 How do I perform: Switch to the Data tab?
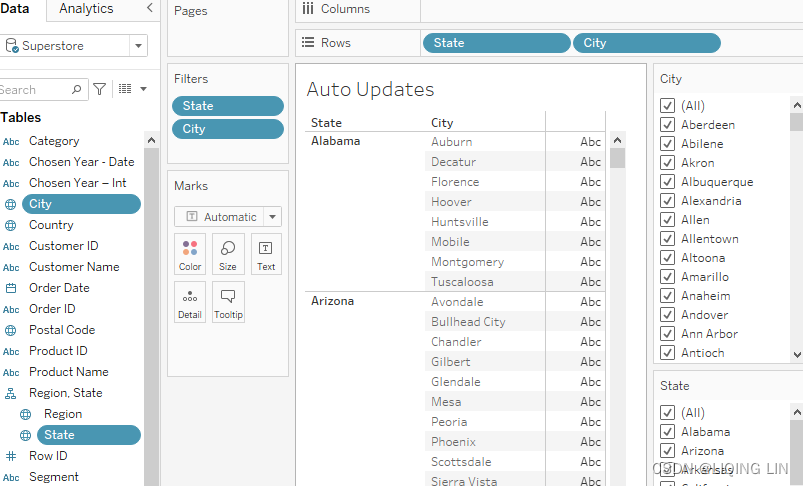[15, 9]
